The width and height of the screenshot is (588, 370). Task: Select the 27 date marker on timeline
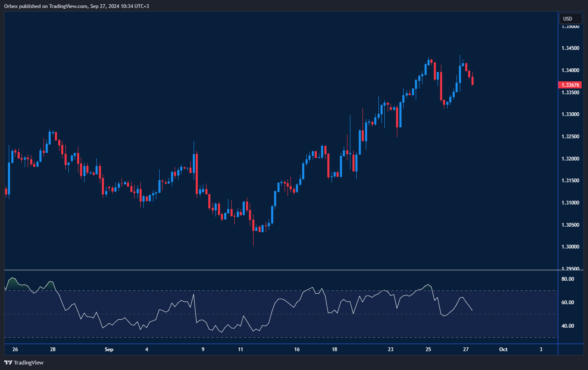coord(466,349)
